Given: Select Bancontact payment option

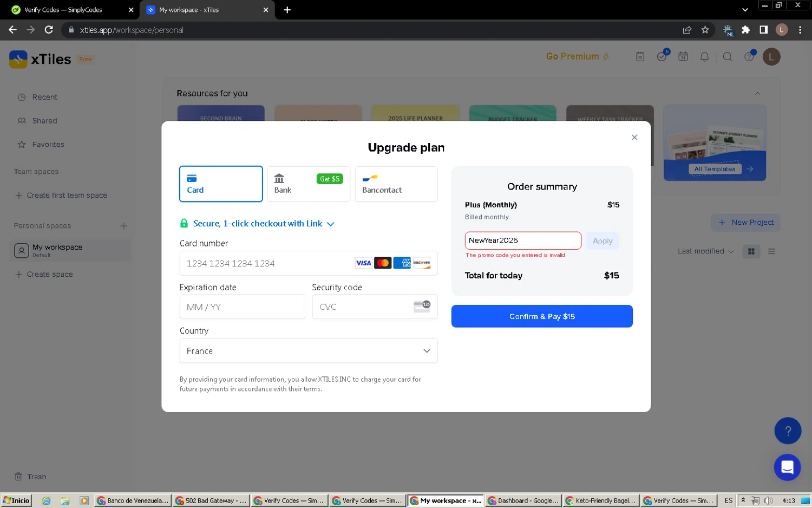Looking at the screenshot, I should tap(396, 184).
